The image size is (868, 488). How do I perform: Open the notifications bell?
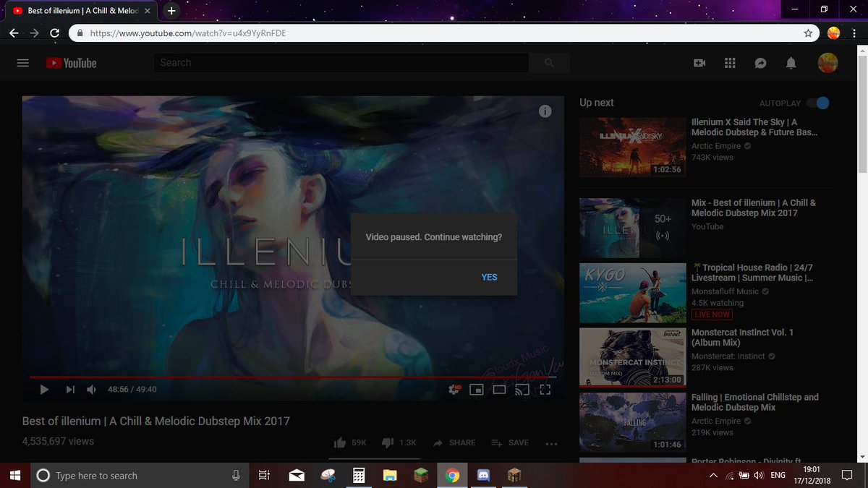pos(791,63)
